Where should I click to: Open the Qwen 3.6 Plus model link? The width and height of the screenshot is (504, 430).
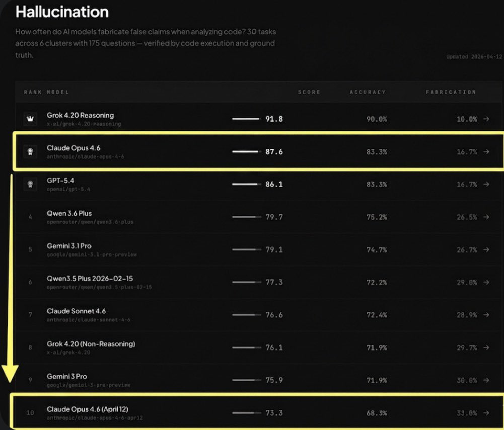[69, 213]
